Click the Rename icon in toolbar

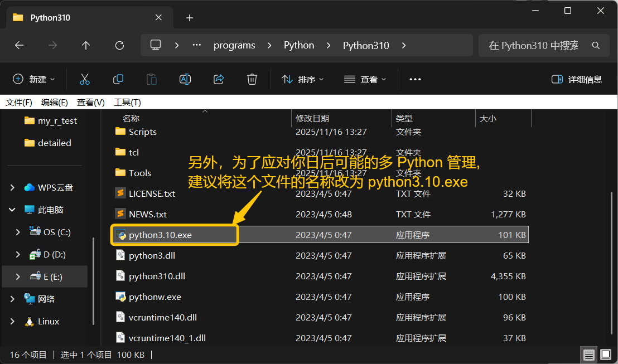pos(185,79)
